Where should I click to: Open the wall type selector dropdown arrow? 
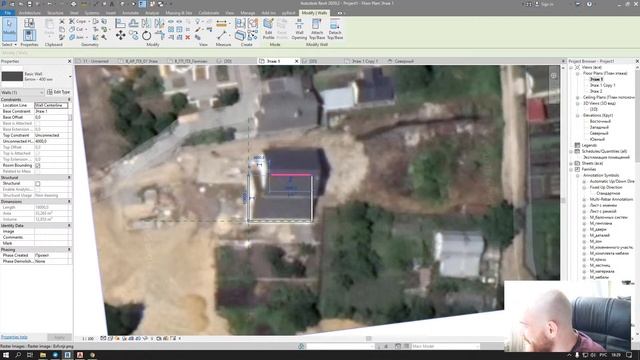point(70,76)
